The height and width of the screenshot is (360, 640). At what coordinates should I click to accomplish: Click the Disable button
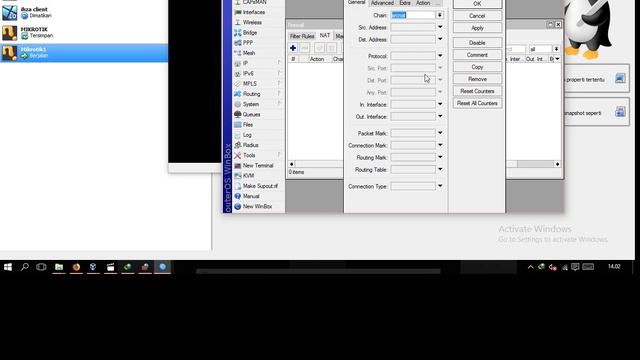(x=477, y=43)
